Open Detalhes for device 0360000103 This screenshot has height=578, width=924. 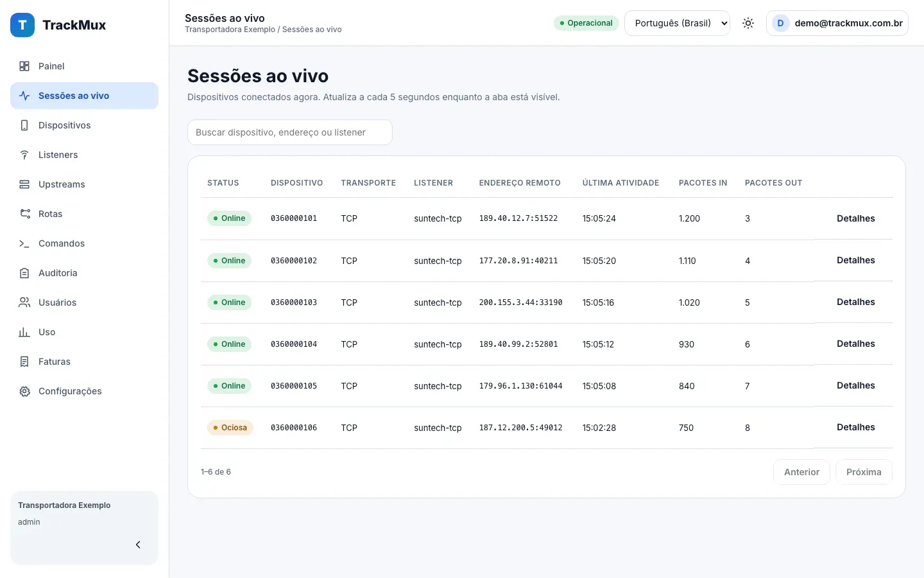pos(855,302)
